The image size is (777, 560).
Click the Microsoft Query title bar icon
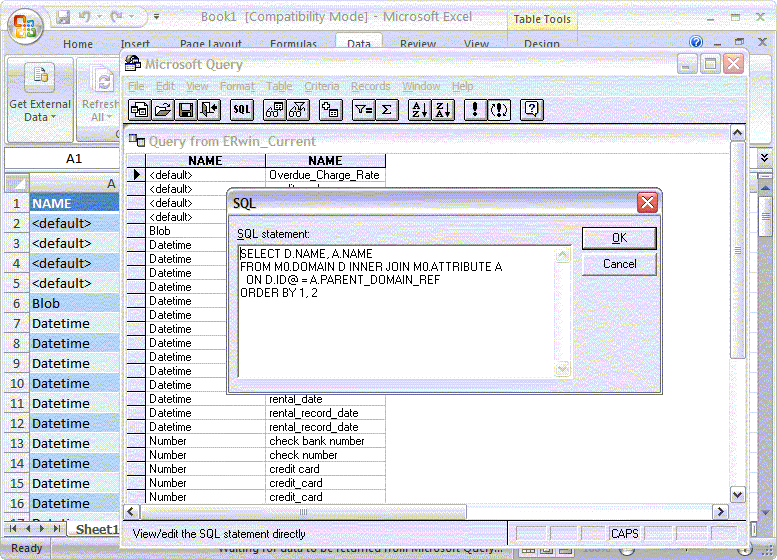click(132, 64)
